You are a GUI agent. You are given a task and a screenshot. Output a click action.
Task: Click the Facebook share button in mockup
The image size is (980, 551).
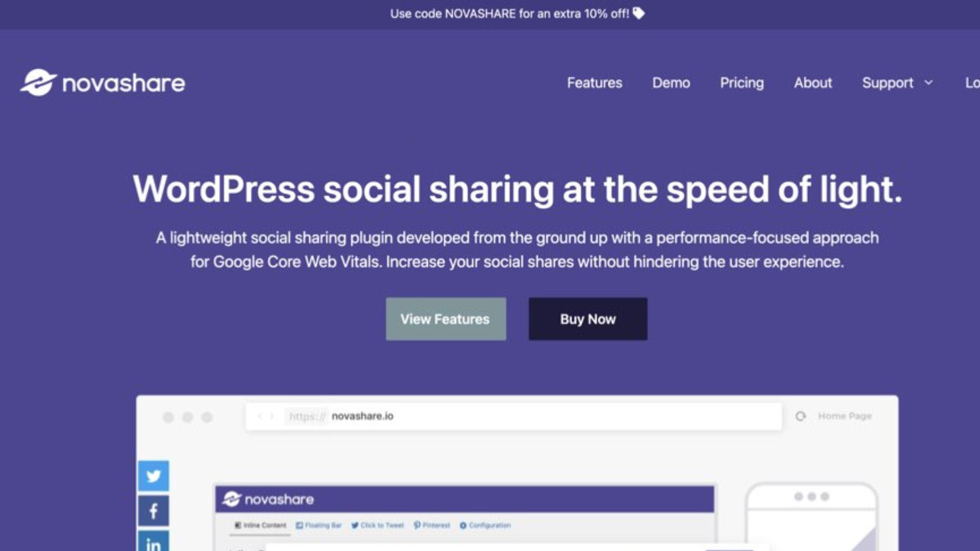(153, 511)
